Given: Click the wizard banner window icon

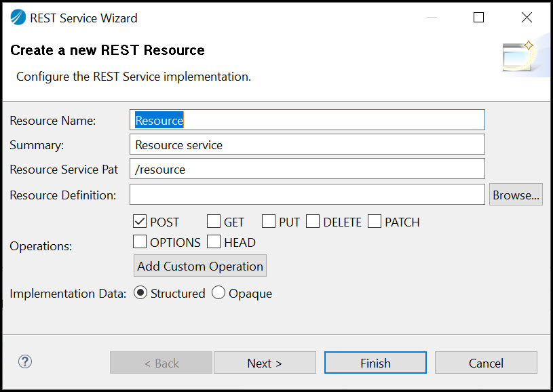Looking at the screenshot, I should pos(518,55).
